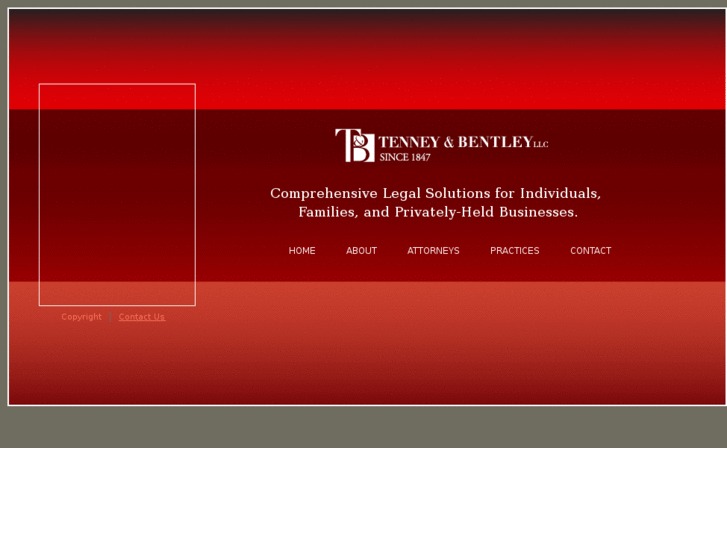Follow the Contact Us footer link

click(141, 317)
